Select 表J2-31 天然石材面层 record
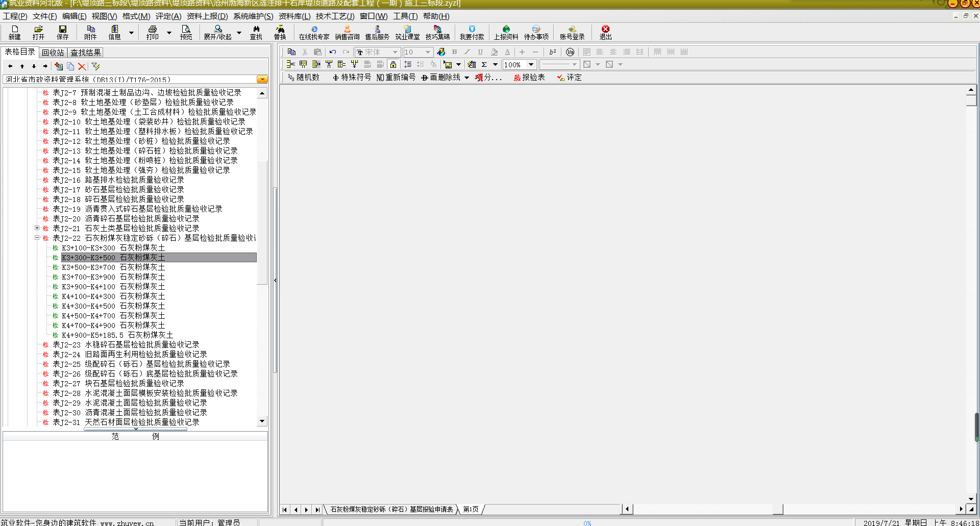The width and height of the screenshot is (980, 526). pos(126,422)
